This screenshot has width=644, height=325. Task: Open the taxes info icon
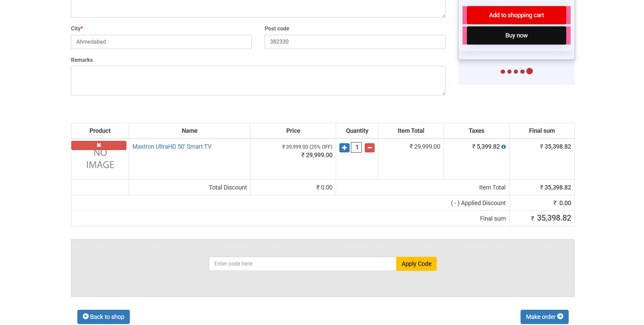click(x=504, y=147)
